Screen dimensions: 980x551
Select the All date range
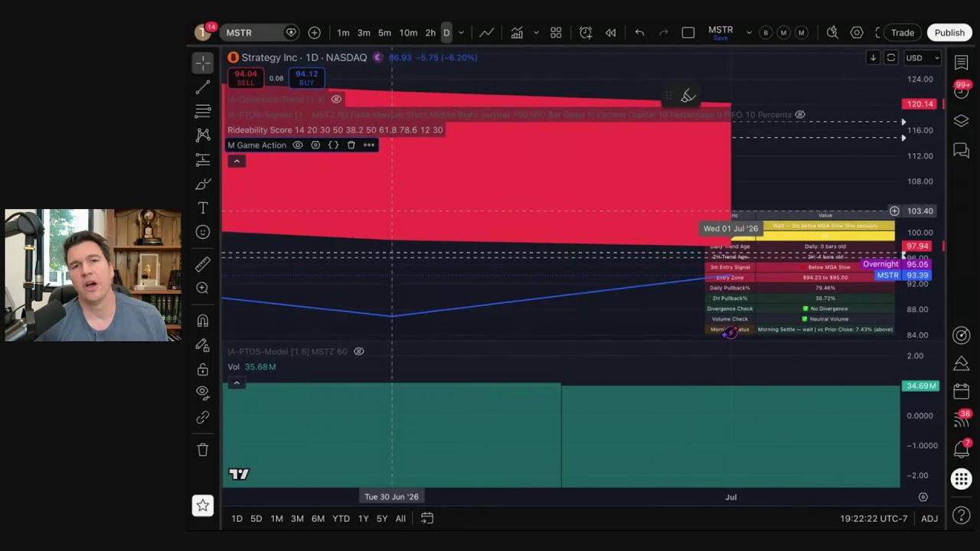(x=400, y=519)
